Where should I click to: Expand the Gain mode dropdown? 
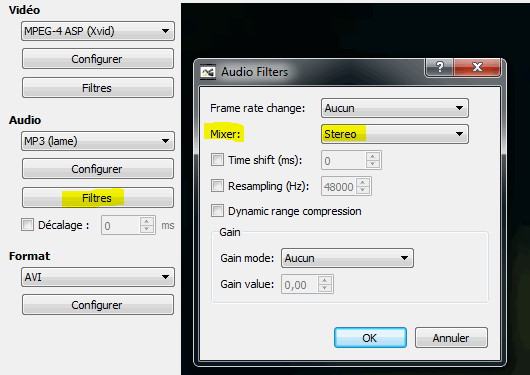[x=347, y=258]
